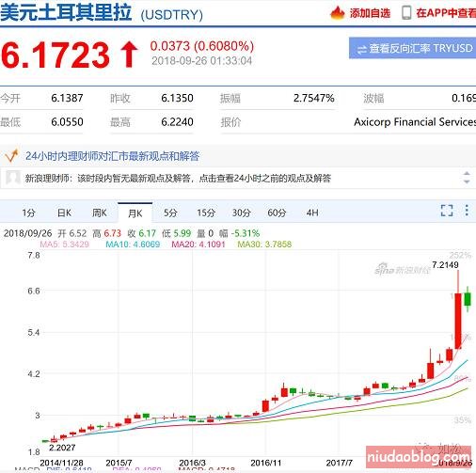Image resolution: width=476 pixels, height=473 pixels.
Task: Click the MA5 pink indicator label
Action: click(65, 244)
